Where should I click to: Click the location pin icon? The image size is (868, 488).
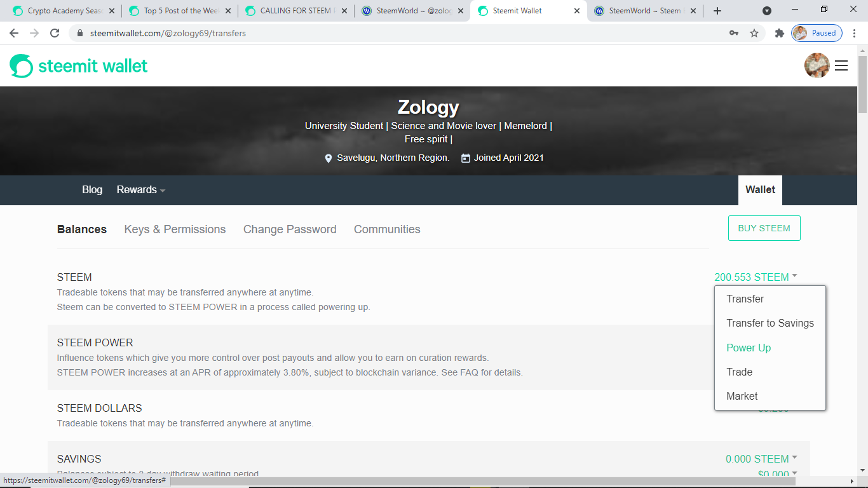click(329, 158)
